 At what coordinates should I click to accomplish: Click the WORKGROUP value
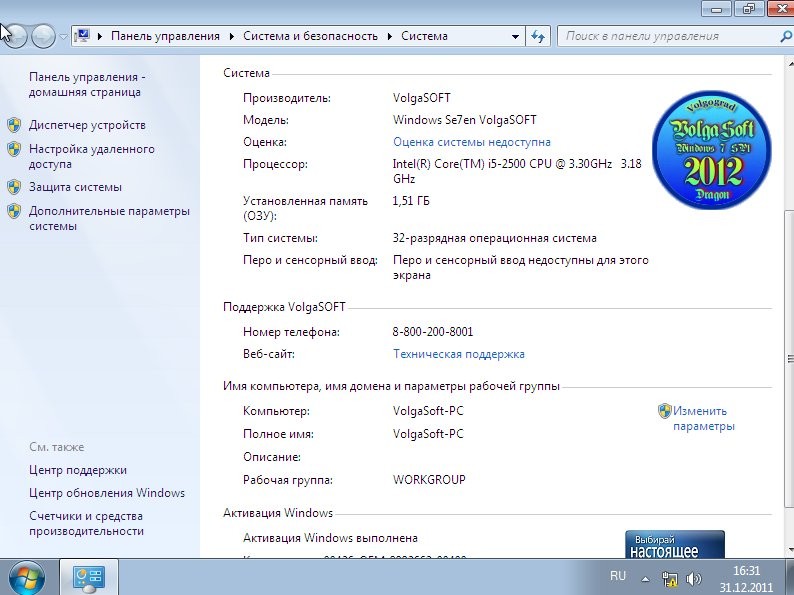pyautogui.click(x=429, y=480)
